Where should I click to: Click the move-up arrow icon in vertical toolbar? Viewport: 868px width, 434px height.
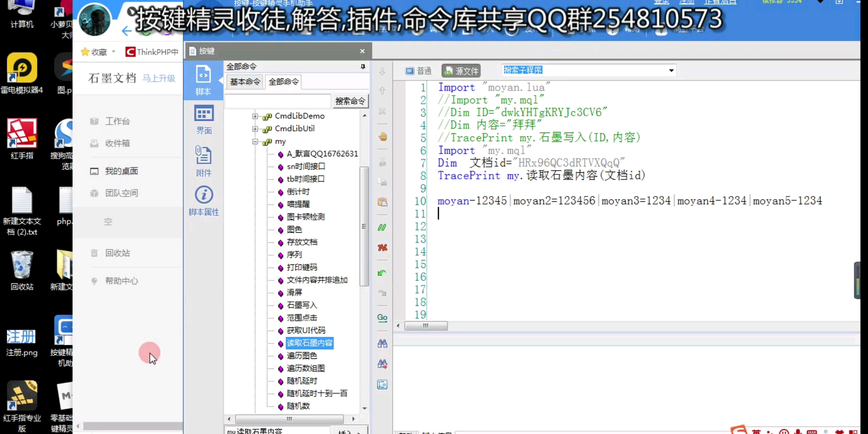[382, 91]
